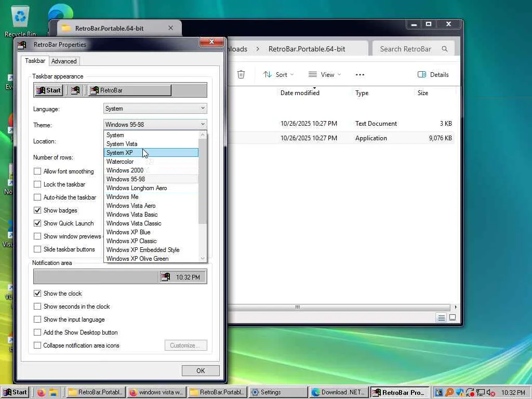Click the sync arrows tray icon
Image resolution: width=532 pixels, height=399 pixels.
click(470, 393)
